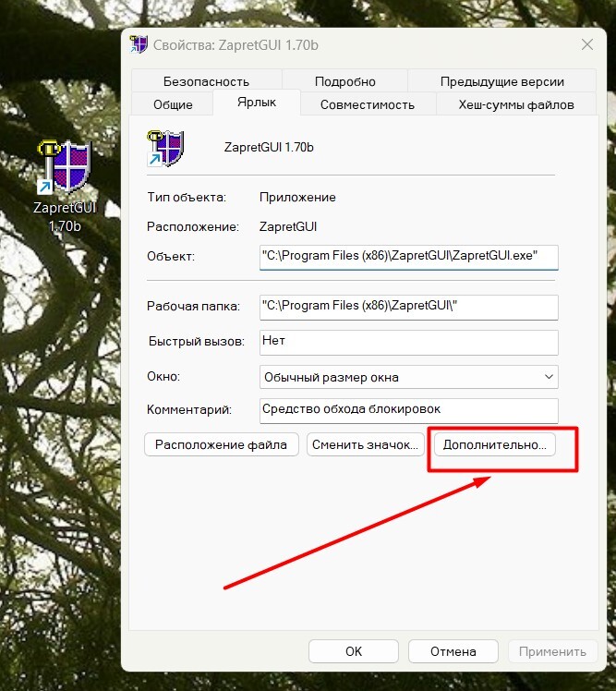Click the Отмена button
Screen dimensions: 616x691
(x=453, y=651)
